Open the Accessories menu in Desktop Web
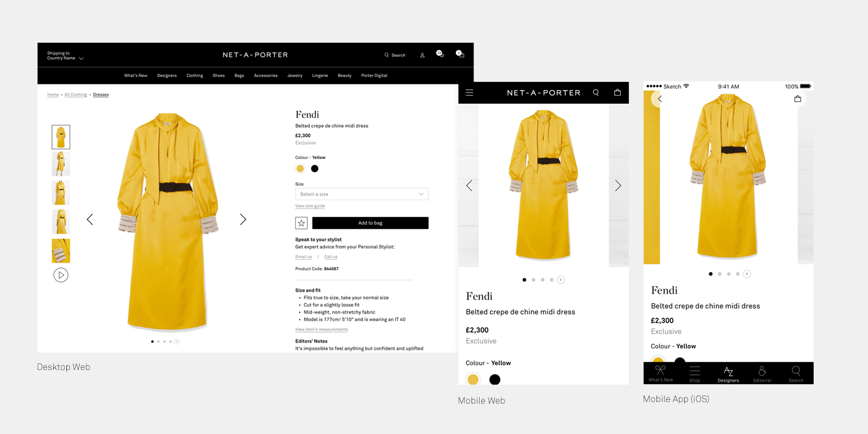868x434 pixels. (266, 75)
